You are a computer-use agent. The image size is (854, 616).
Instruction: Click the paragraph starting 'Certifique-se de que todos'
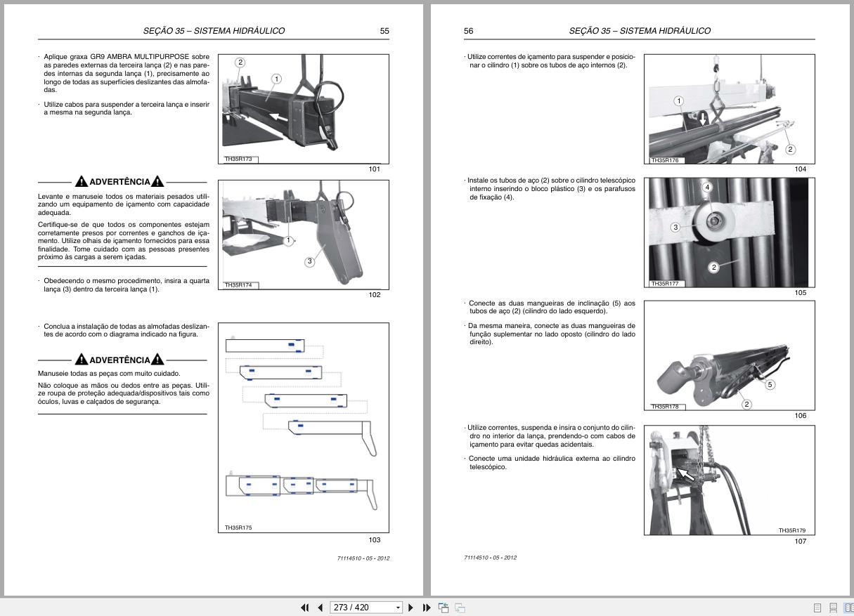[124, 241]
